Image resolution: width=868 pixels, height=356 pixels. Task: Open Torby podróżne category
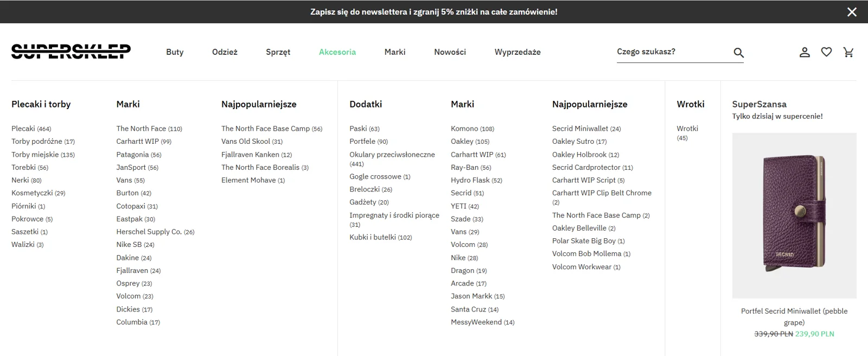43,142
